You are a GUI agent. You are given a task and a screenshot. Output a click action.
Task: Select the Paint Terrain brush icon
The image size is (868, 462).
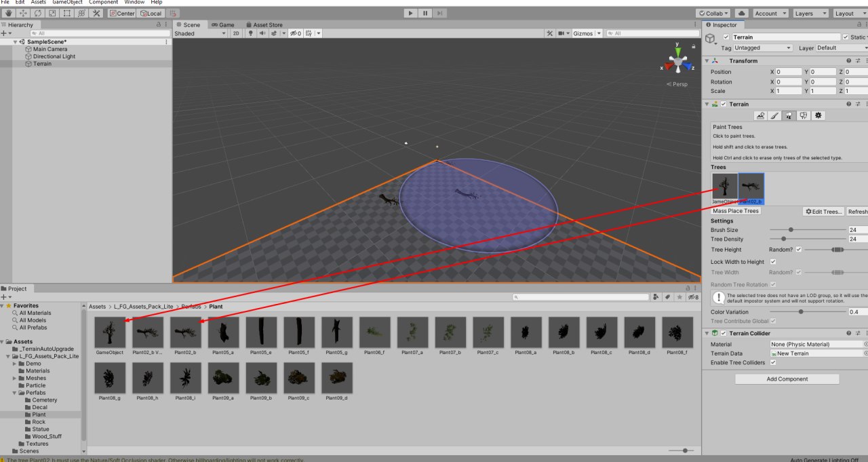click(774, 115)
